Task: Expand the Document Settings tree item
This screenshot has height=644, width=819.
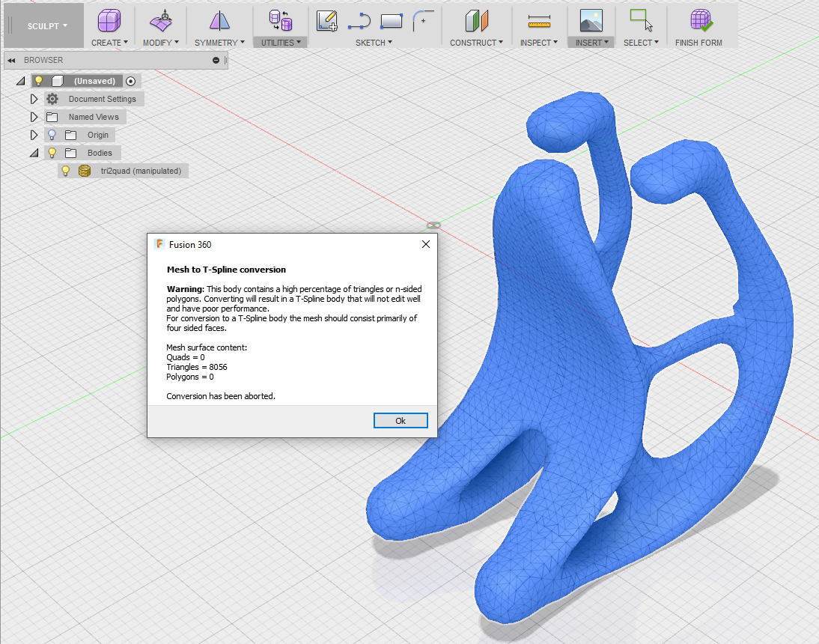Action: tap(34, 98)
